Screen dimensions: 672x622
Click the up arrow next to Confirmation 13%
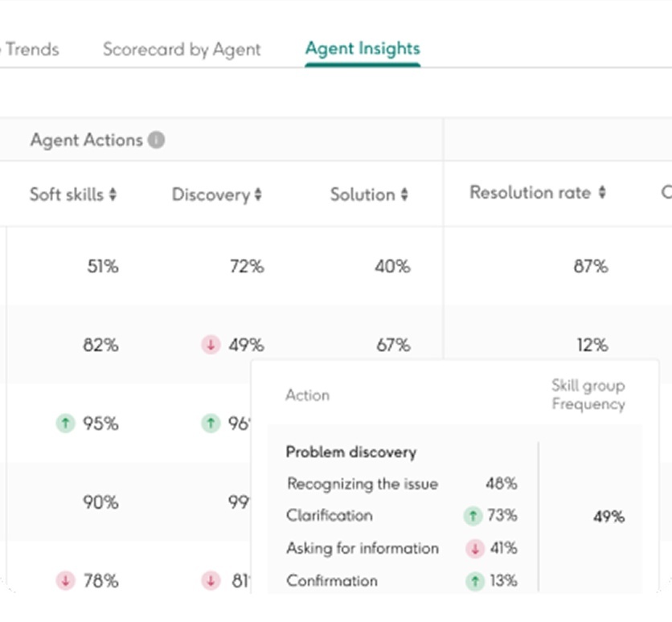click(474, 581)
